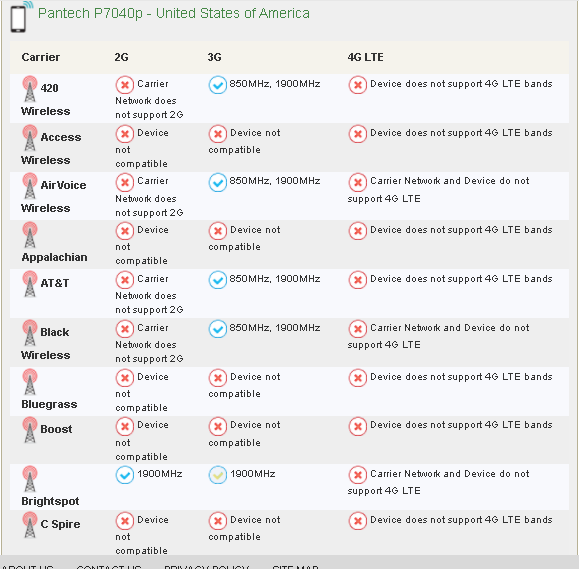Open the Boost carrier link
This screenshot has width=579, height=569.
click(56, 429)
